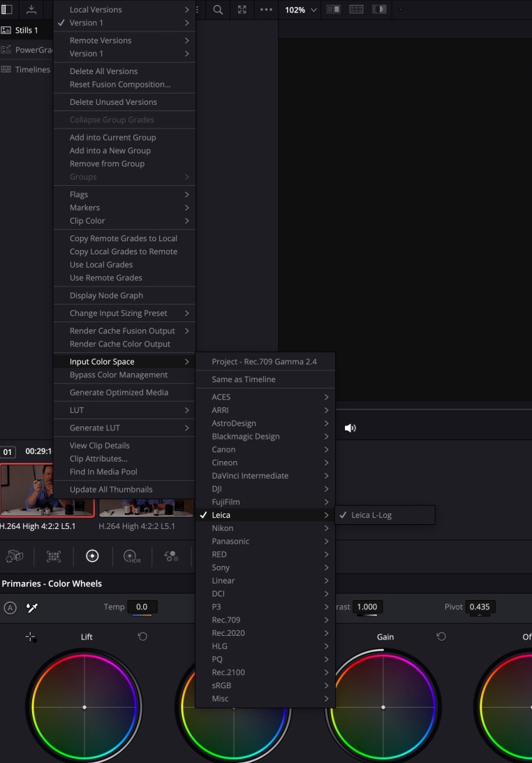Click the Camera Raw palette icon

14,556
